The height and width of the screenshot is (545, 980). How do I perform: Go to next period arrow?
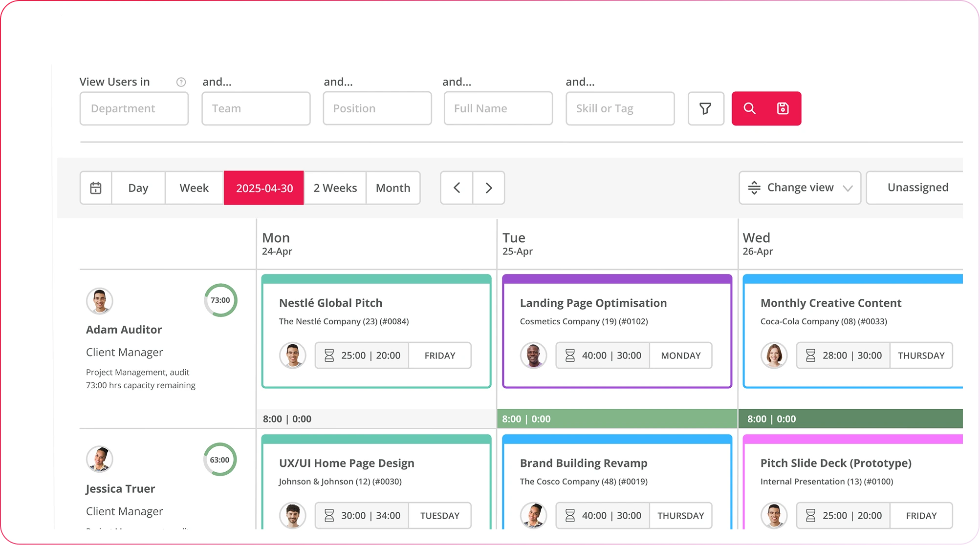click(x=488, y=188)
